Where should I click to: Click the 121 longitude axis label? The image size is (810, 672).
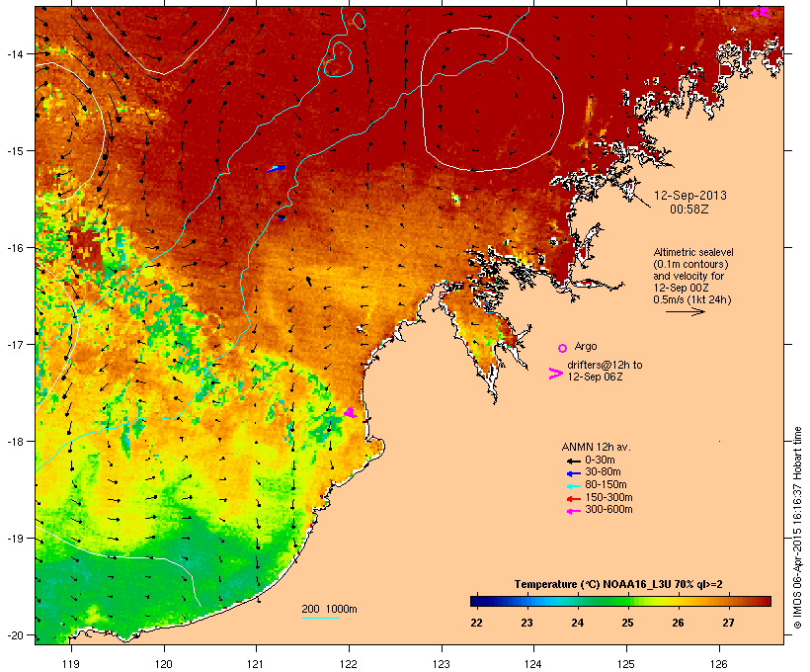pyautogui.click(x=256, y=664)
